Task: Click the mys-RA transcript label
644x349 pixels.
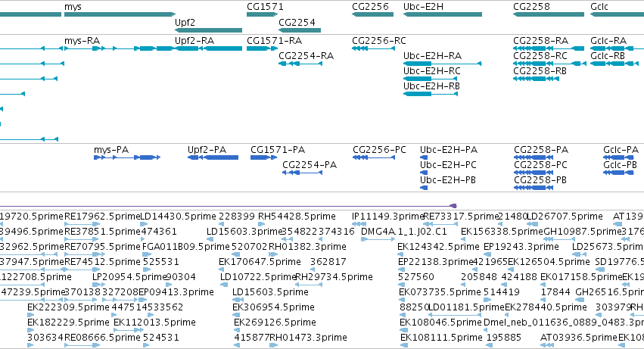Action: pos(82,41)
